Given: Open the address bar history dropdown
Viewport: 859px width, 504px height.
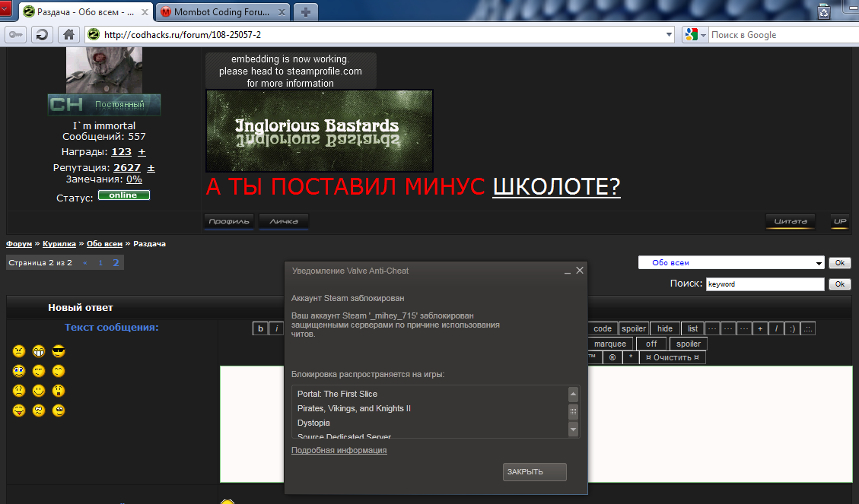Looking at the screenshot, I should [669, 34].
